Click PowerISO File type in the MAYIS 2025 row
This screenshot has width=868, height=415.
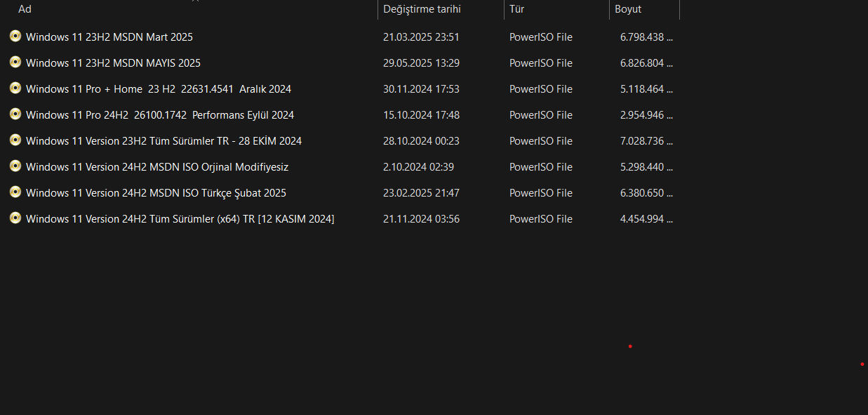[x=541, y=63]
